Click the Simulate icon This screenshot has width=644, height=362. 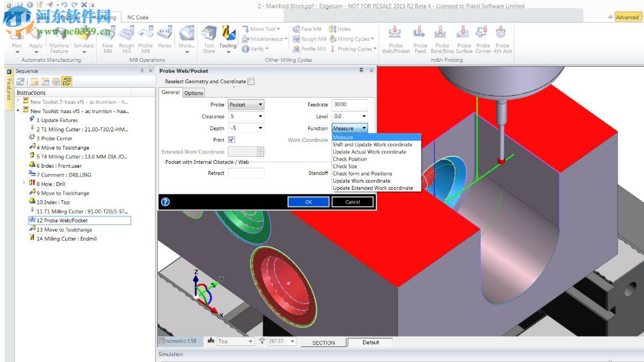coord(84,39)
